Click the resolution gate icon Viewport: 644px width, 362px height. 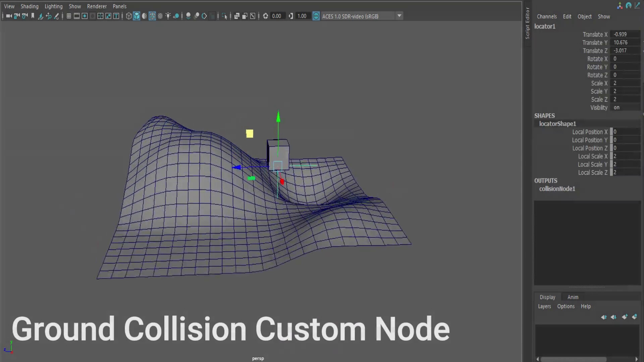[x=85, y=16]
